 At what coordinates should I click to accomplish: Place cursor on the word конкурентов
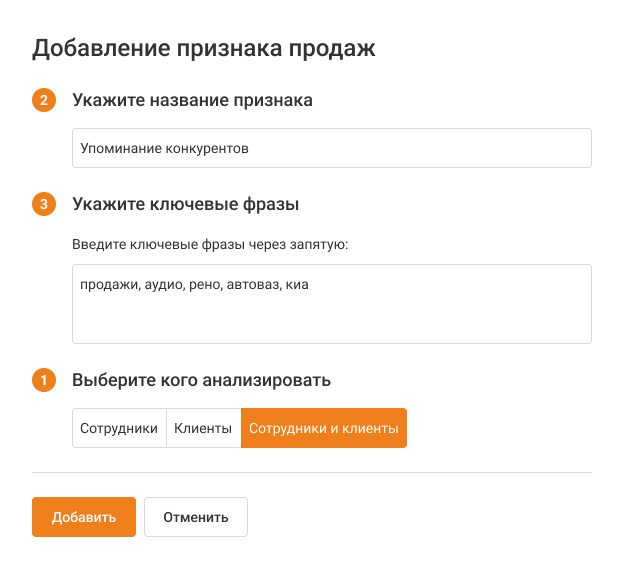[207, 148]
